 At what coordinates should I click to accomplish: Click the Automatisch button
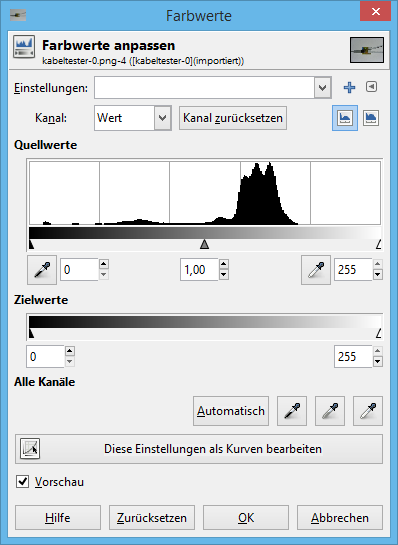coord(231,411)
